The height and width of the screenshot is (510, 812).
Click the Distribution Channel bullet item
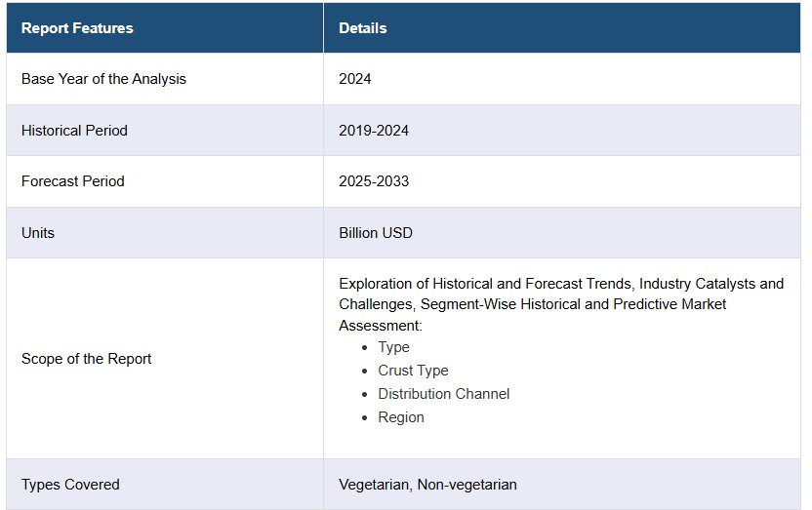click(x=443, y=394)
